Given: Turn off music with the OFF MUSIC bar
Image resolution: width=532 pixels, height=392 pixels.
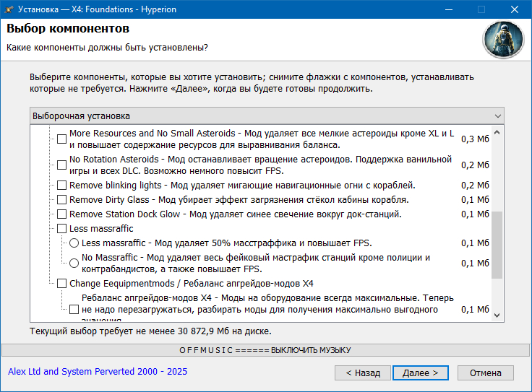Looking at the screenshot, I should tap(265, 350).
